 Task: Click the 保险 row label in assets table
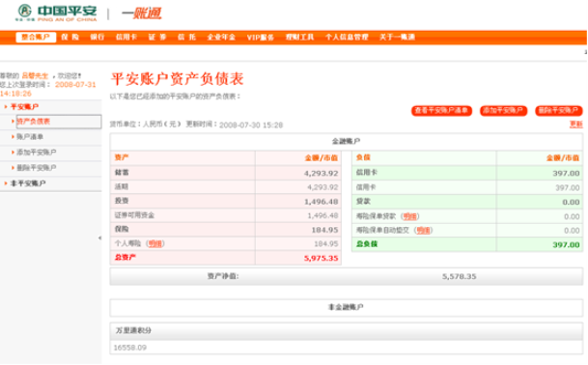point(122,229)
